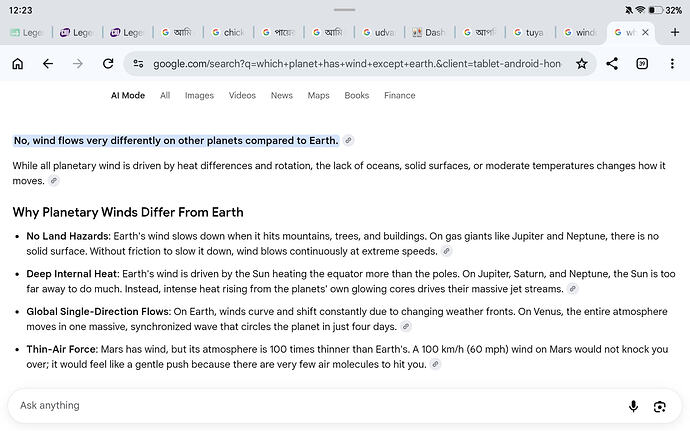The image size is (690, 431).
Task: Switch to the All results tab
Action: tap(165, 95)
